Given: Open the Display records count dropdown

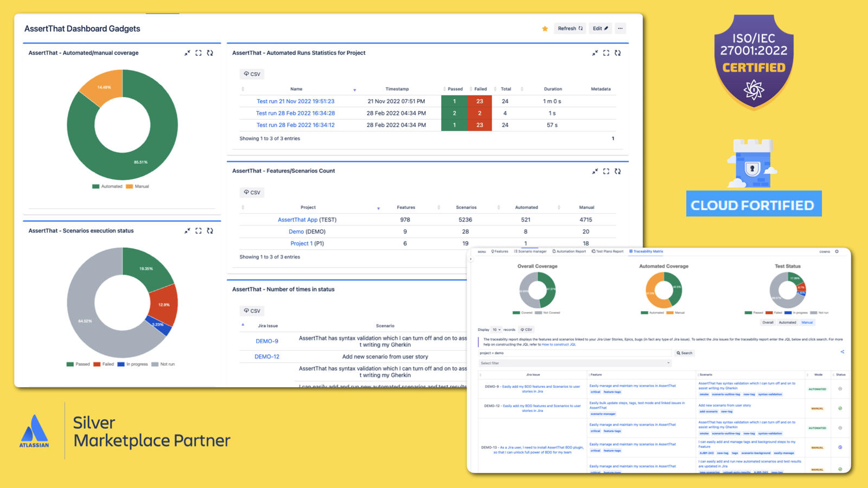Looking at the screenshot, I should [497, 329].
